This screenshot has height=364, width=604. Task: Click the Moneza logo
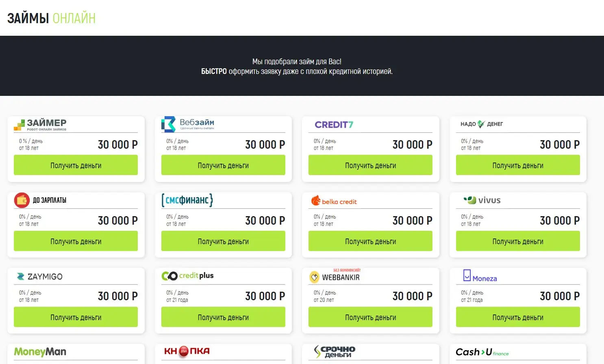(480, 276)
